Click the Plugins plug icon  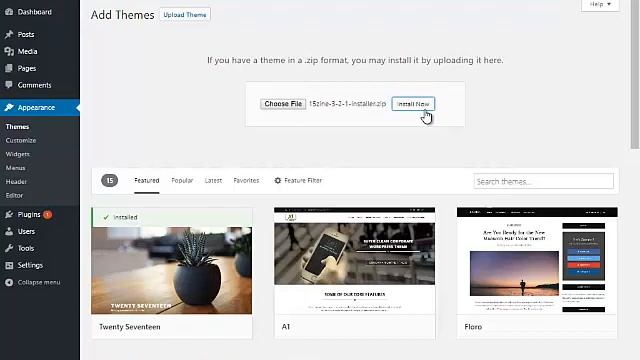click(x=9, y=214)
